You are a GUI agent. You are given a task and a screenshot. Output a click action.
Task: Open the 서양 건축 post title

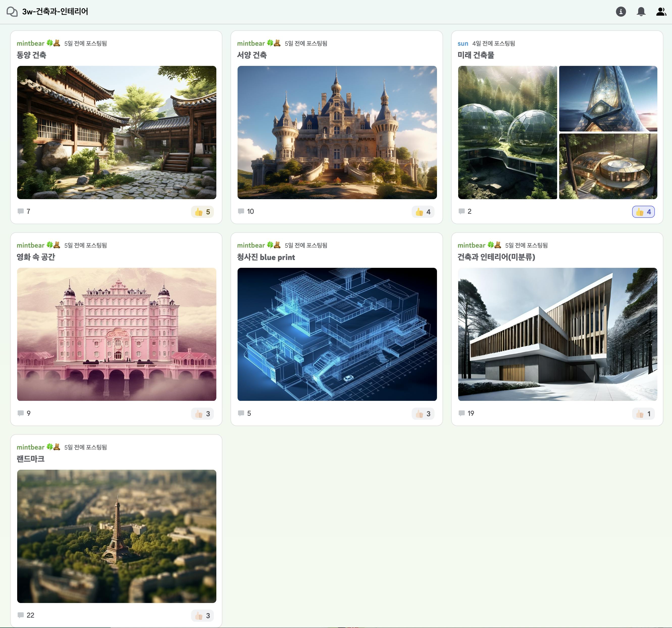pyautogui.click(x=252, y=55)
